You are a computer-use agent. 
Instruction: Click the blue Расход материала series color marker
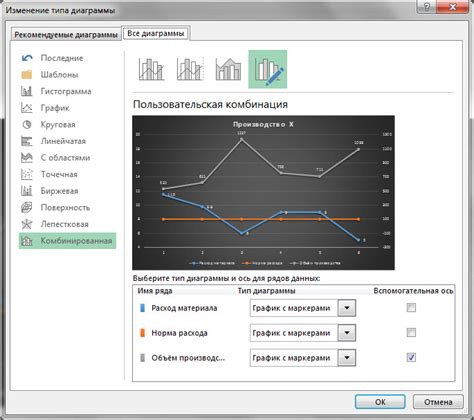[x=142, y=308]
